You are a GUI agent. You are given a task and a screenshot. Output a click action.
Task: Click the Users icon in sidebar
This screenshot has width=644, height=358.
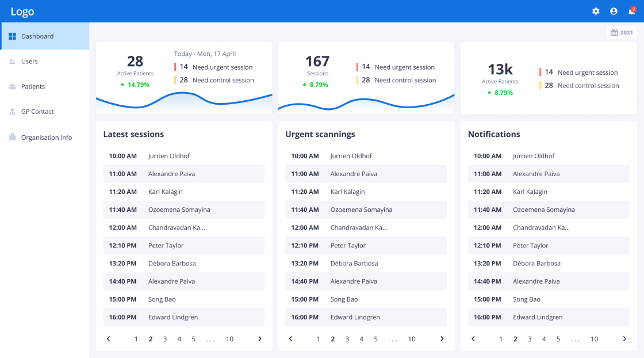click(12, 62)
